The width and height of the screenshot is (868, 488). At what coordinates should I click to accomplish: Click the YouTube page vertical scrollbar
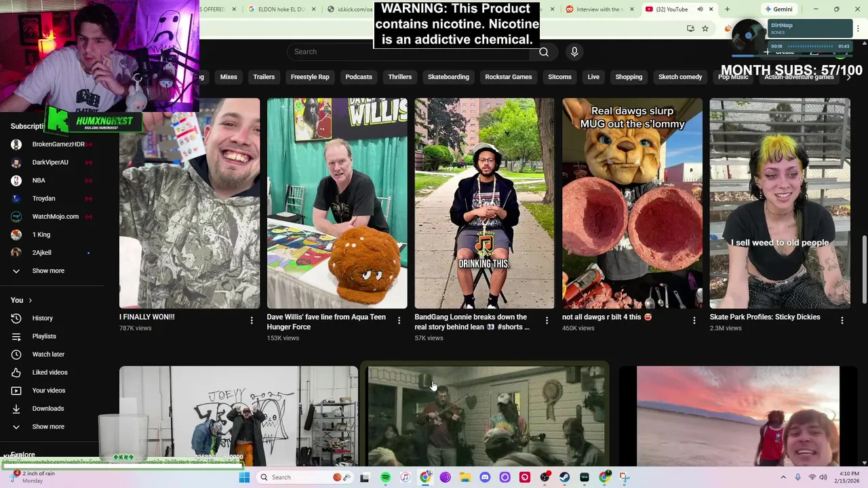pos(864,269)
